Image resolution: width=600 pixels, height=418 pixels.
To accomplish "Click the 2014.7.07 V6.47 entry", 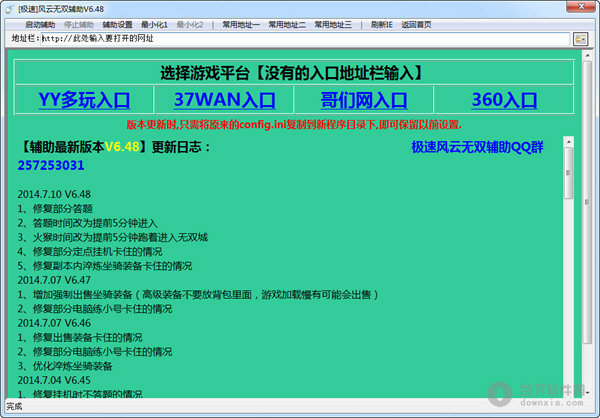I will 54,280.
